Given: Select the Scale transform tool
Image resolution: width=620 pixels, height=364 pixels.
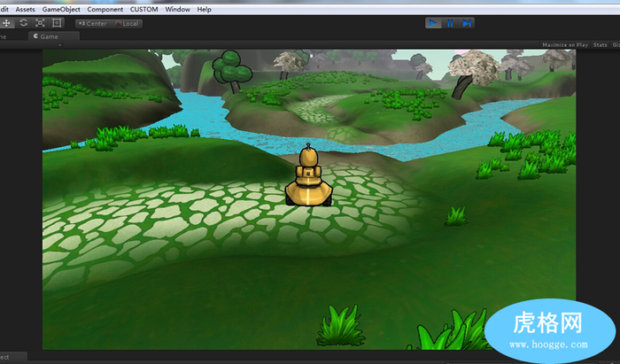Looking at the screenshot, I should pyautogui.click(x=40, y=23).
